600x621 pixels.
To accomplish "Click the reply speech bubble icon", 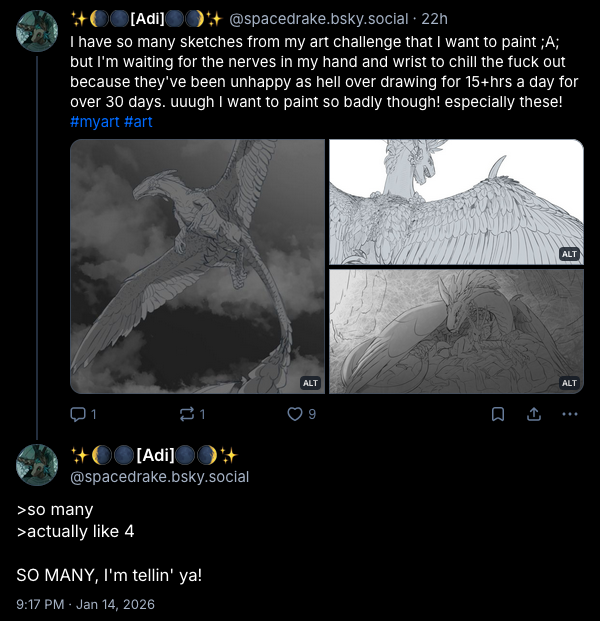I will pyautogui.click(x=78, y=414).
